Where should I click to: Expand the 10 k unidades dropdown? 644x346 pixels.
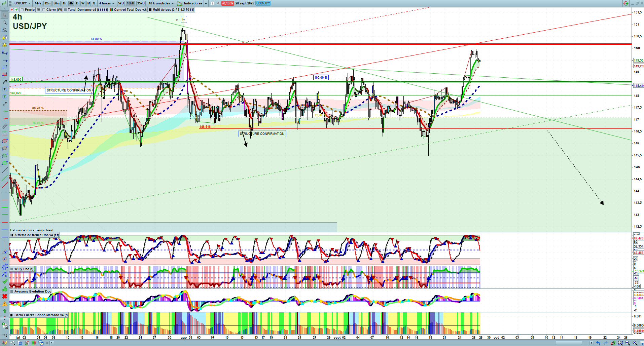161,3
